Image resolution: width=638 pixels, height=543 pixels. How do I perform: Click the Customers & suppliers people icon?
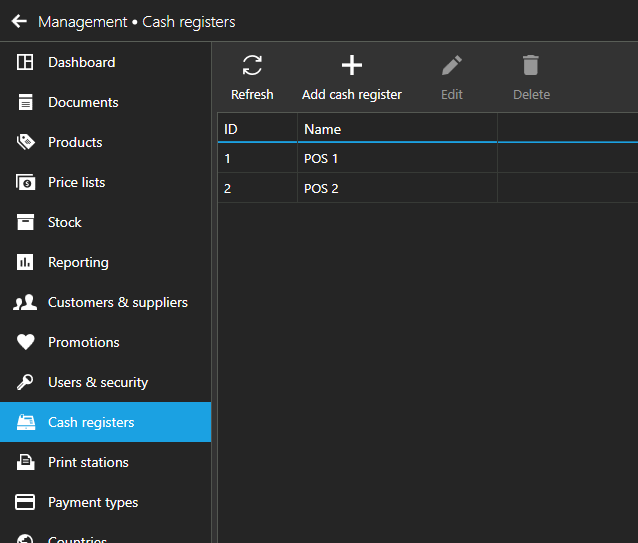[25, 302]
